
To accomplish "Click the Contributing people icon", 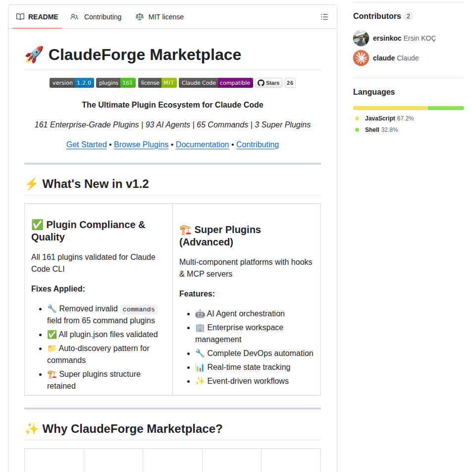I will tap(74, 16).
